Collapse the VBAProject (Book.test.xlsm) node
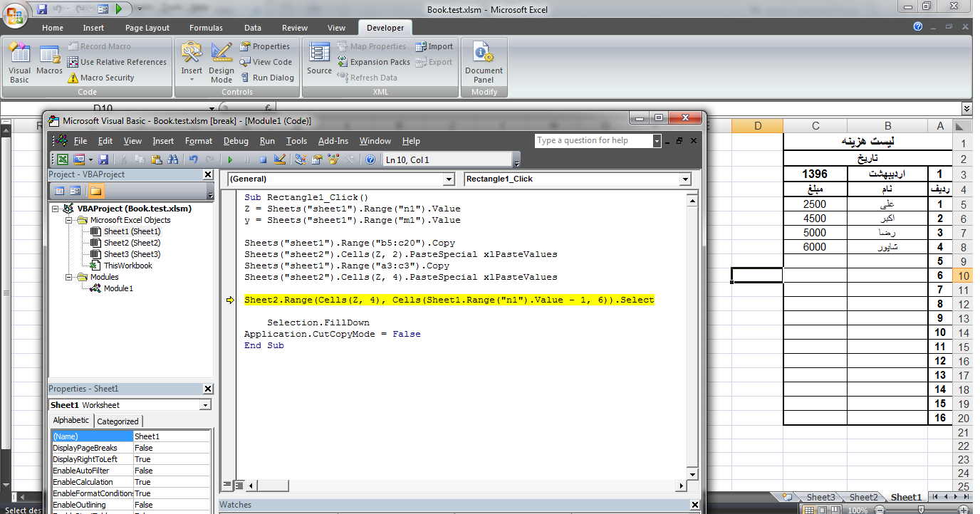 point(56,209)
